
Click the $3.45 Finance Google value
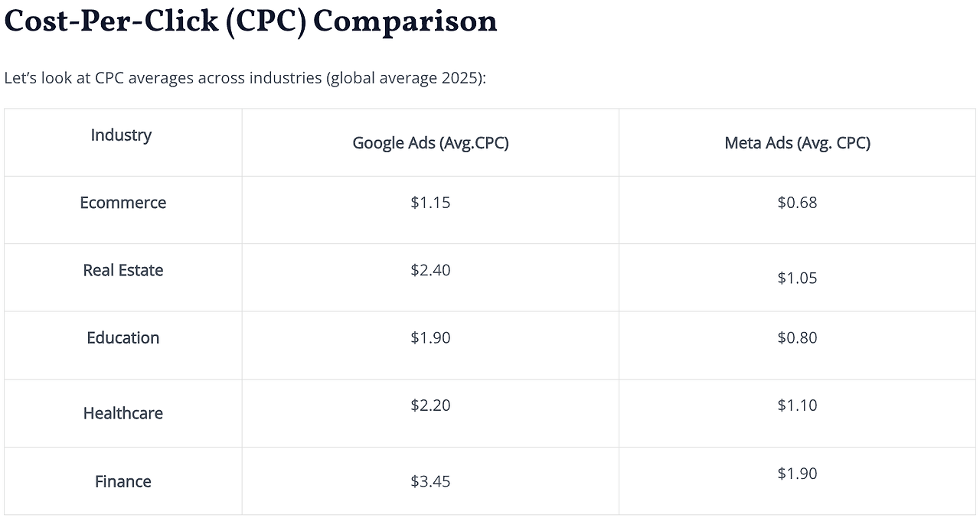click(430, 481)
